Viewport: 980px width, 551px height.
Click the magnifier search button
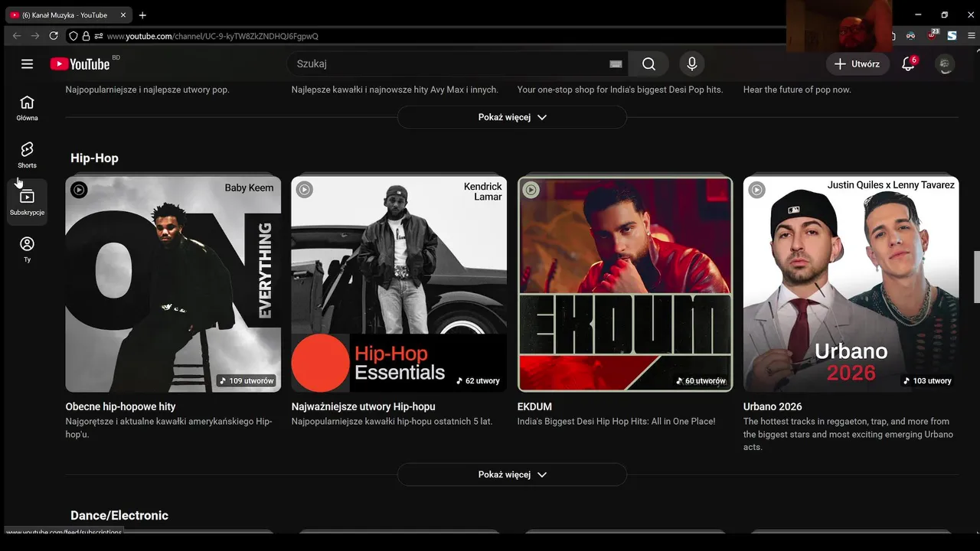648,64
